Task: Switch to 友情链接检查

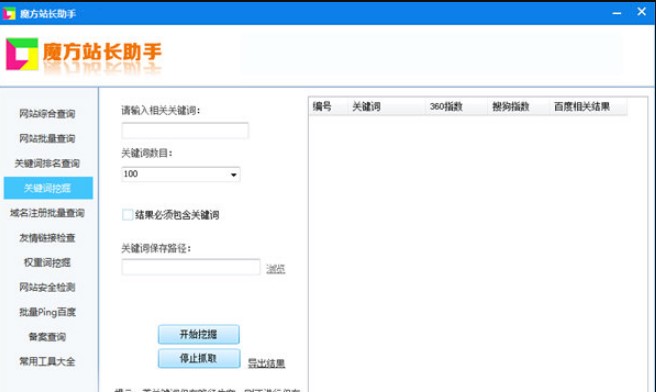Action: pos(47,238)
